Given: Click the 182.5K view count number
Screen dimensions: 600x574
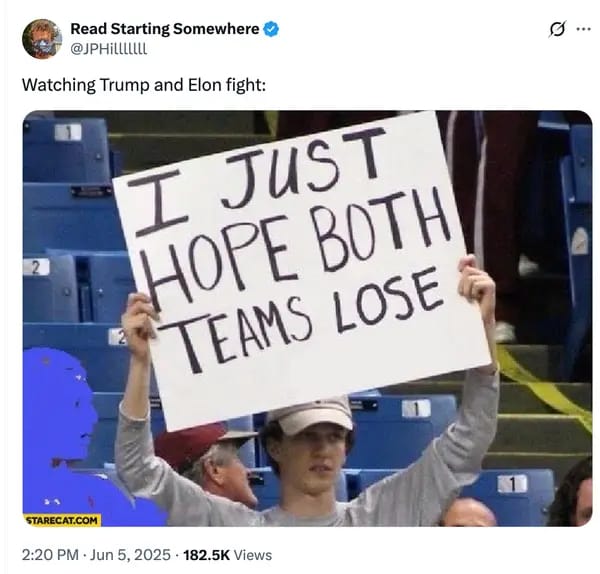Looking at the screenshot, I should pos(207,555).
